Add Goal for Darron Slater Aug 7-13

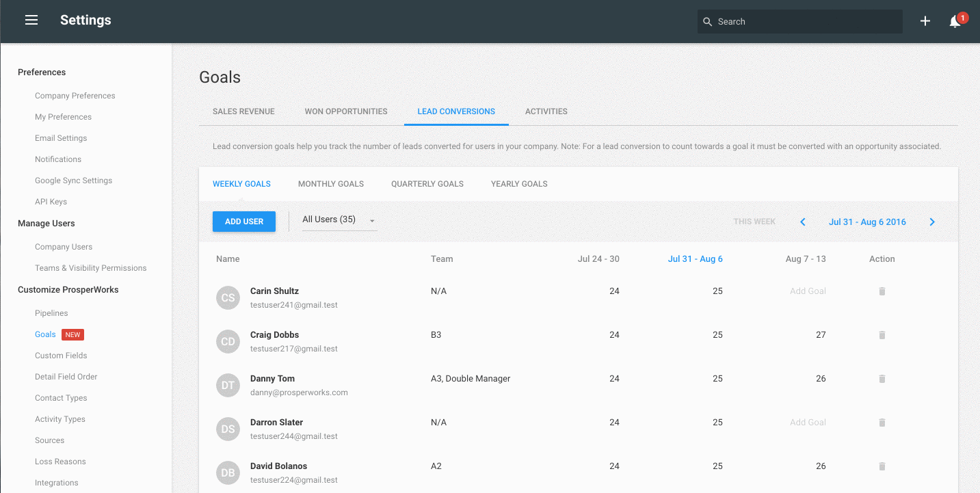click(808, 423)
